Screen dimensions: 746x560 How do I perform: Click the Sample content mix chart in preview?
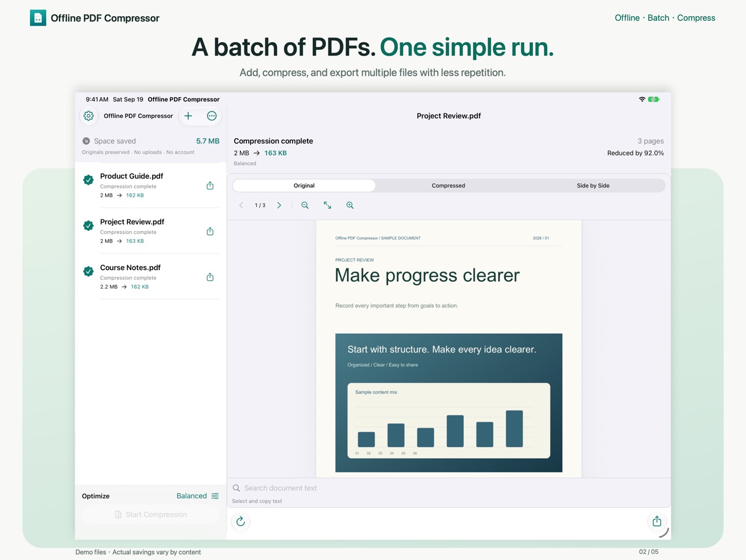click(449, 421)
